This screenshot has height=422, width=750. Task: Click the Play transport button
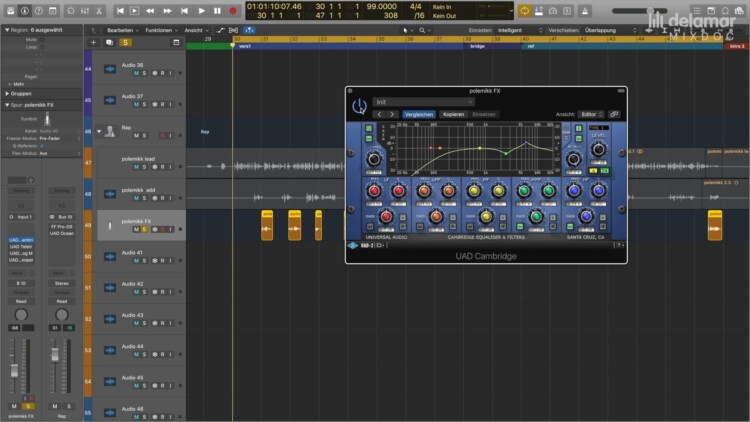click(201, 11)
